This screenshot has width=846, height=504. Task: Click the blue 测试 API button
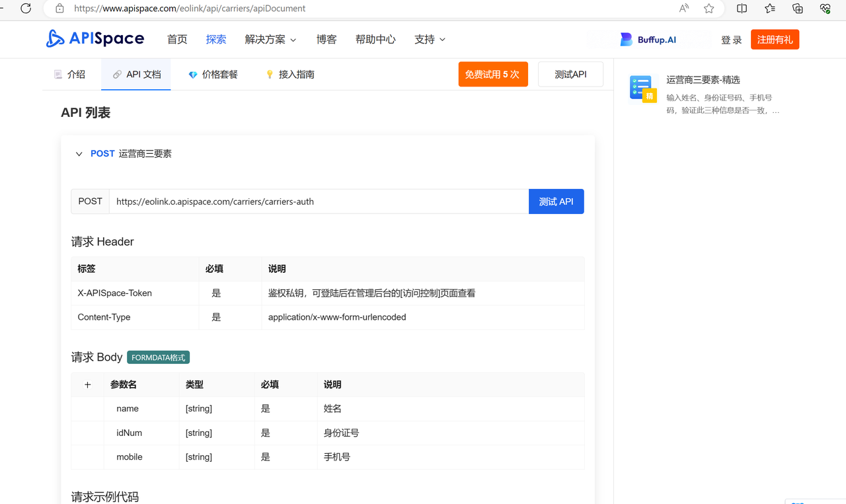[556, 201]
